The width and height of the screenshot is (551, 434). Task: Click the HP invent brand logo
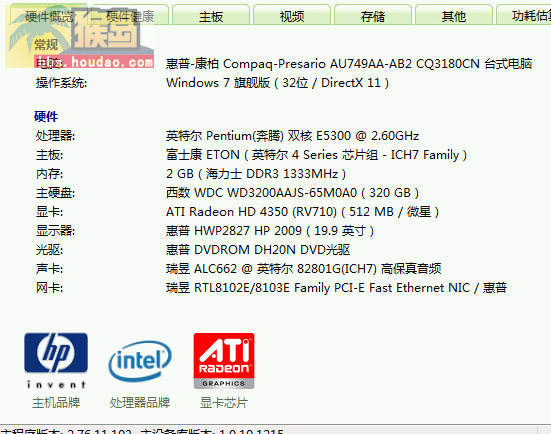click(56, 360)
